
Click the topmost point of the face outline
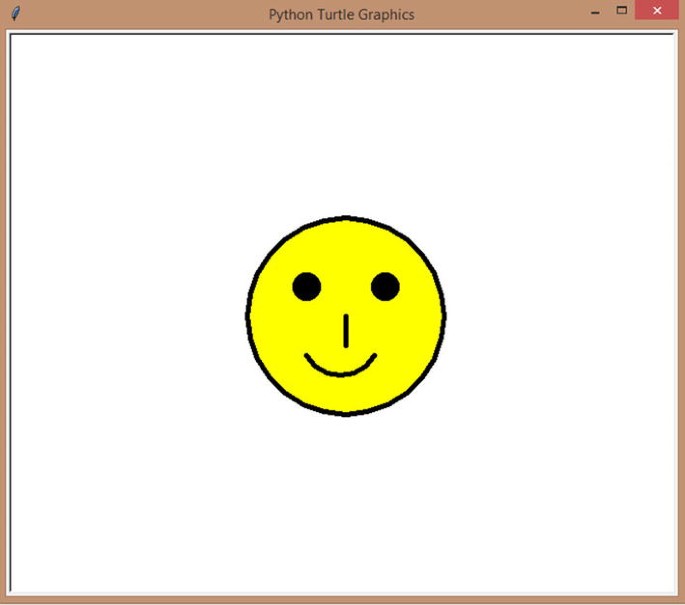click(x=346, y=218)
